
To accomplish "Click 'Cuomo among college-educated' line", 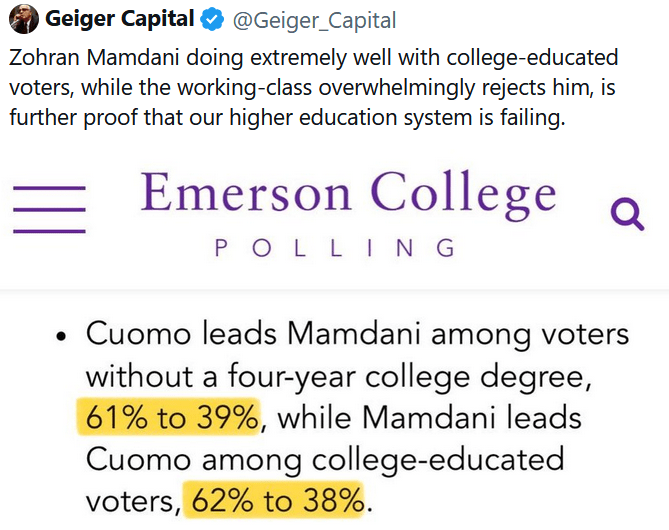I will point(324,458).
